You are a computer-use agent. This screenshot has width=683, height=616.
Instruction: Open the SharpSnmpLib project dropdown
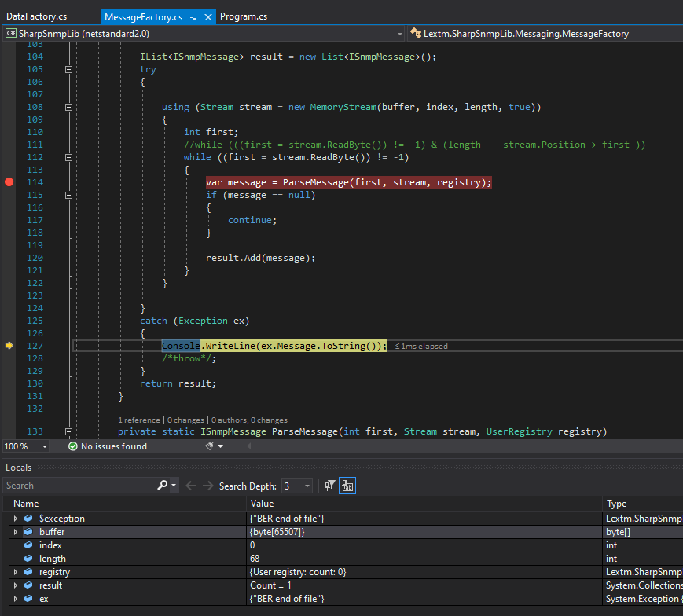coord(398,34)
